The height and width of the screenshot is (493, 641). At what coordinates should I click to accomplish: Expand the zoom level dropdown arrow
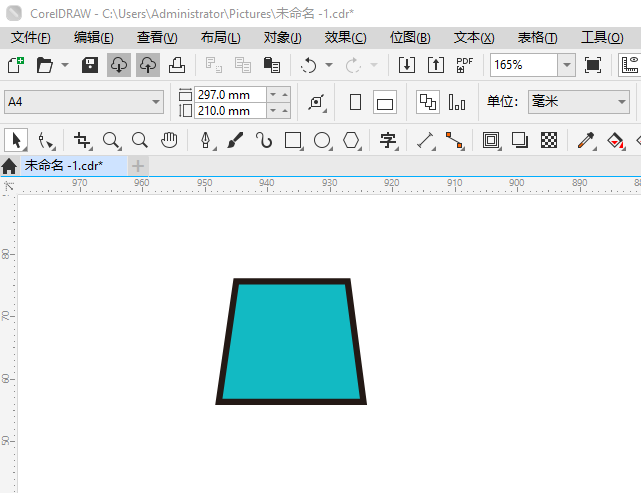tap(567, 65)
